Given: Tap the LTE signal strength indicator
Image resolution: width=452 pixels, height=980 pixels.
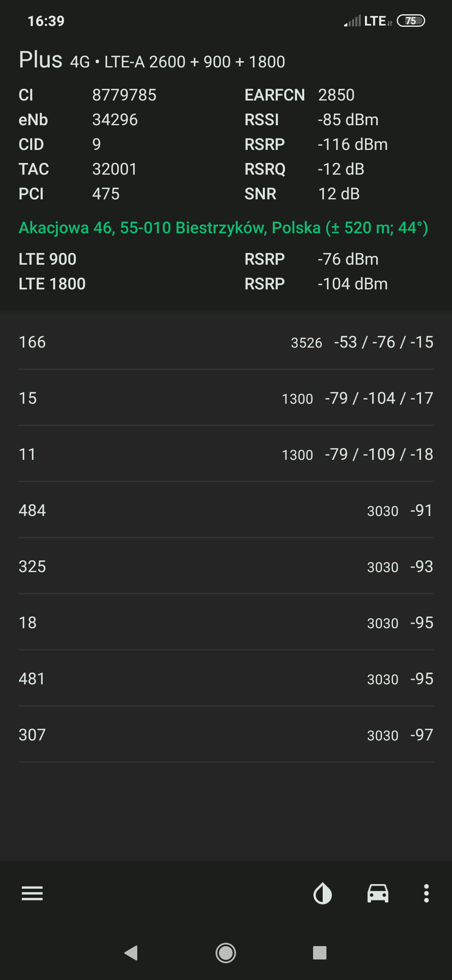Looking at the screenshot, I should click(x=367, y=21).
